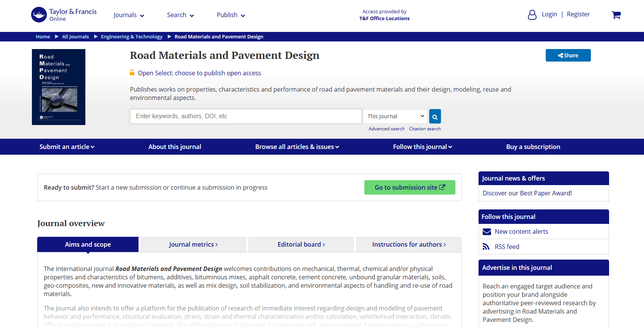Click the envelope icon for content alerts

(x=487, y=231)
